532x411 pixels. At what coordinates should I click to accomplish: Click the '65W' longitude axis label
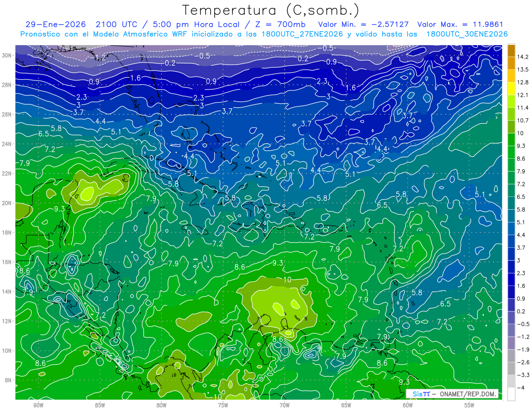346,405
